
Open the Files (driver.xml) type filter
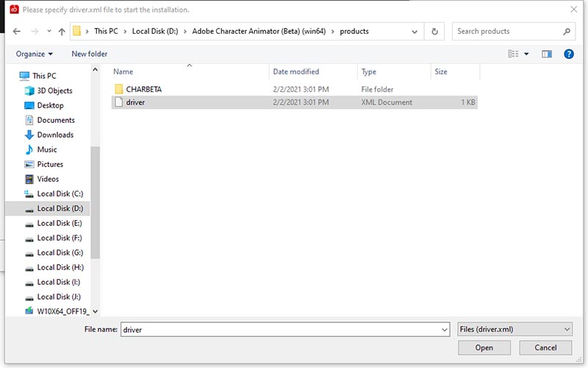coord(515,329)
